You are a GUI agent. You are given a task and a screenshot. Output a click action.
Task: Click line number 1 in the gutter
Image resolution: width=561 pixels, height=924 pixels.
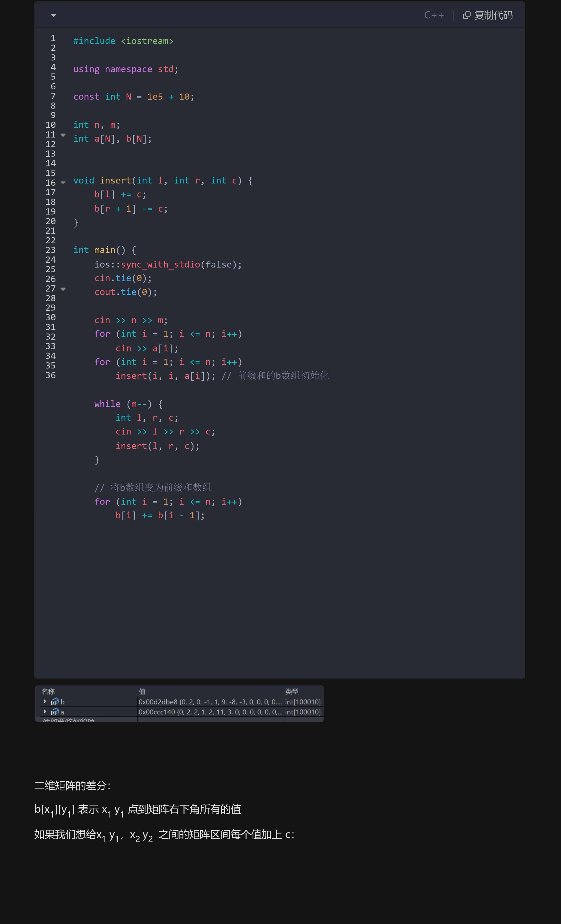point(53,38)
